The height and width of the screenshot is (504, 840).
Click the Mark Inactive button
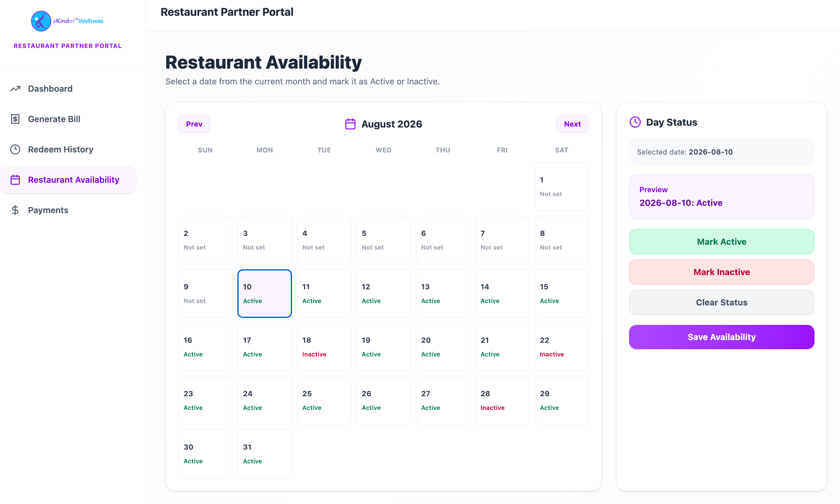[x=721, y=272]
